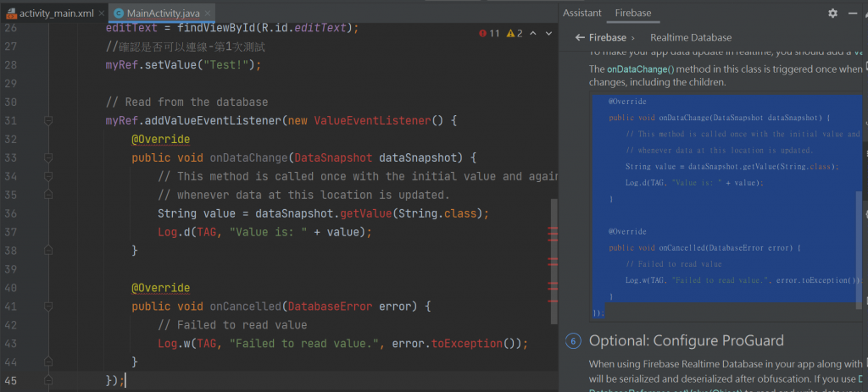Collapse the comment fold at line 34

pos(48,176)
